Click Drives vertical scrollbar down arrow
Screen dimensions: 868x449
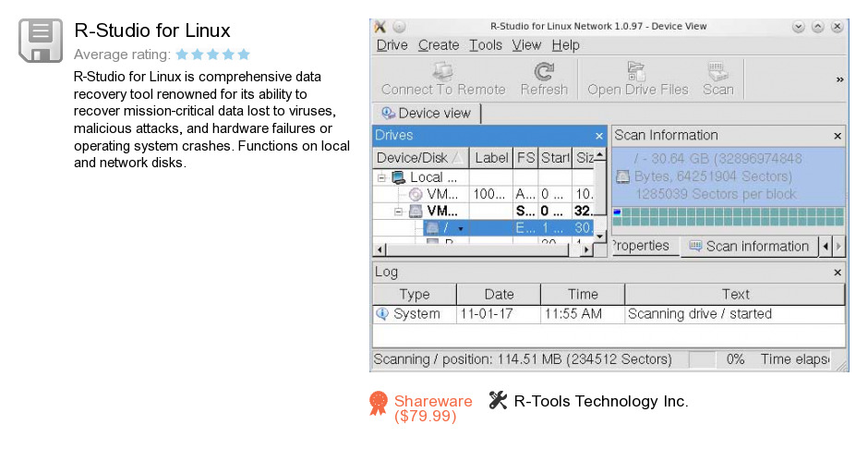click(x=600, y=237)
